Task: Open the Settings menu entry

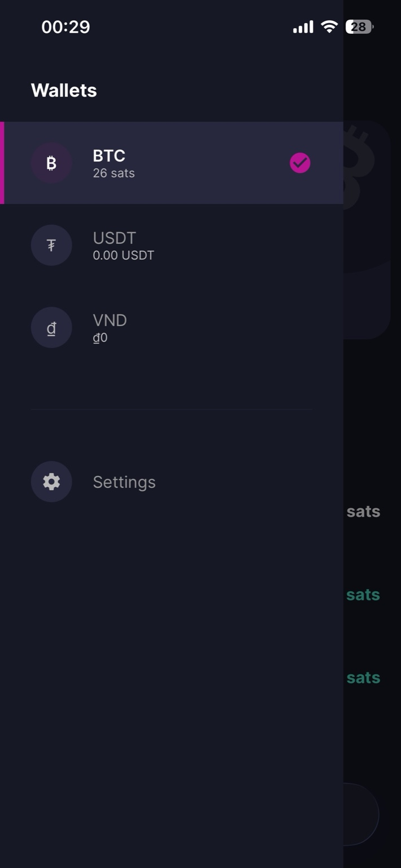Action: (124, 482)
